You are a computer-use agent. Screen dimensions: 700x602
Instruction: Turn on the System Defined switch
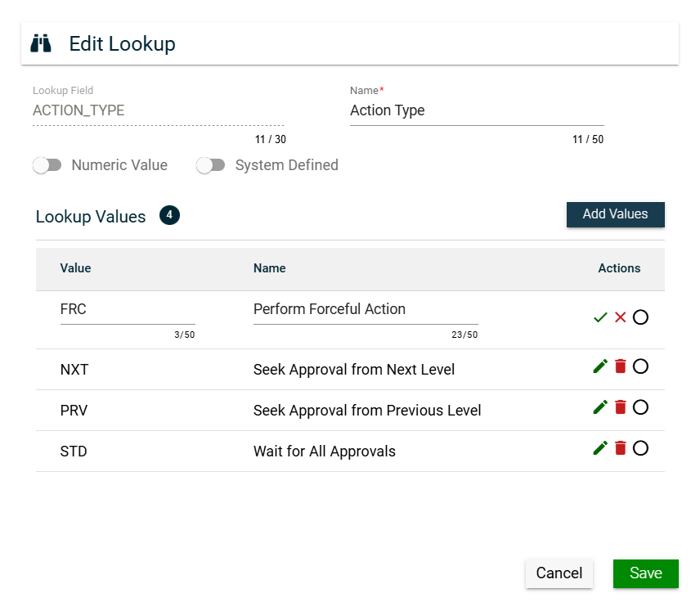[x=211, y=165]
